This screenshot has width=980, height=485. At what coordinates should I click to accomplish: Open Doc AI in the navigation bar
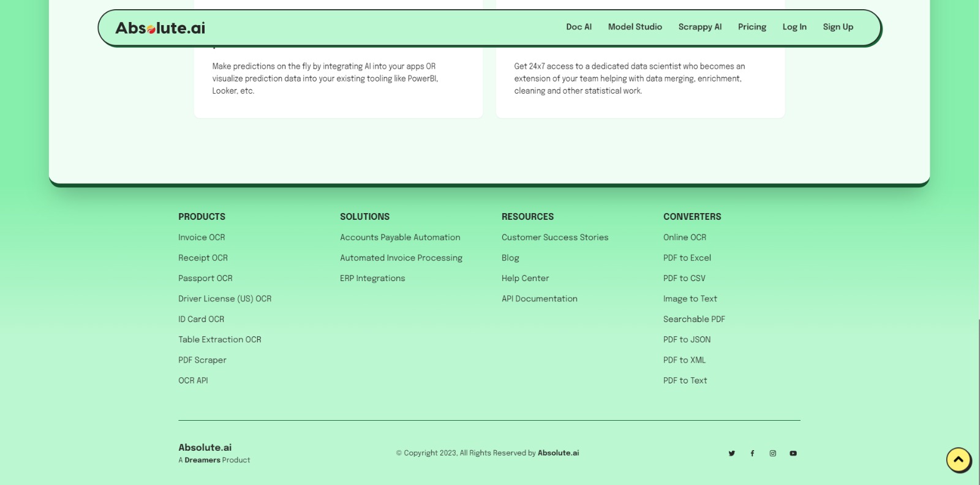coord(579,27)
